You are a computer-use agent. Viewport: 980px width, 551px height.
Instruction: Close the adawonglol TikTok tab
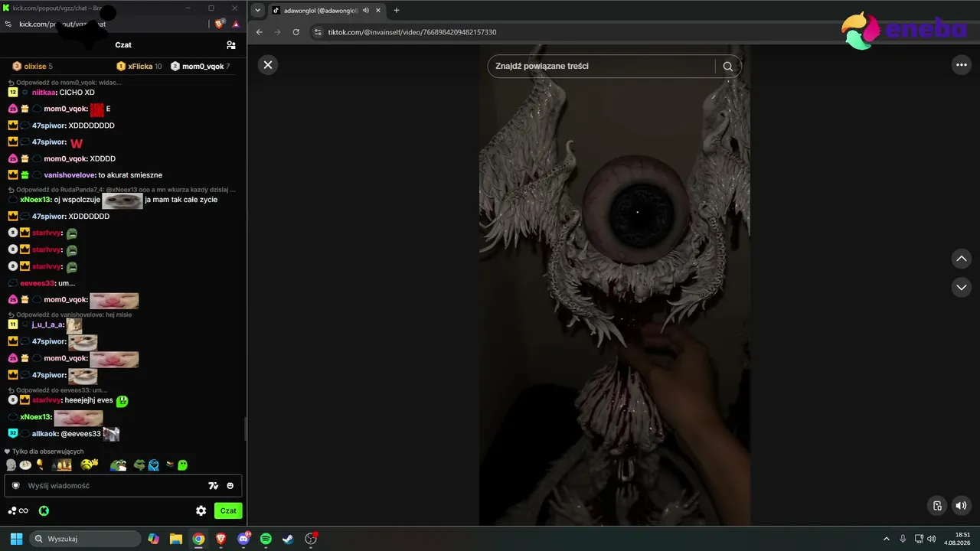[x=378, y=11]
